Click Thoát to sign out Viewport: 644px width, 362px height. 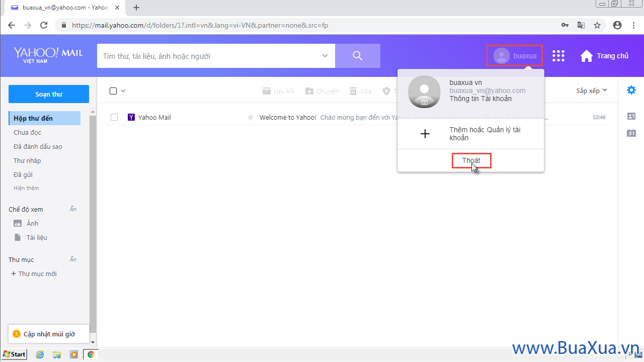click(471, 160)
